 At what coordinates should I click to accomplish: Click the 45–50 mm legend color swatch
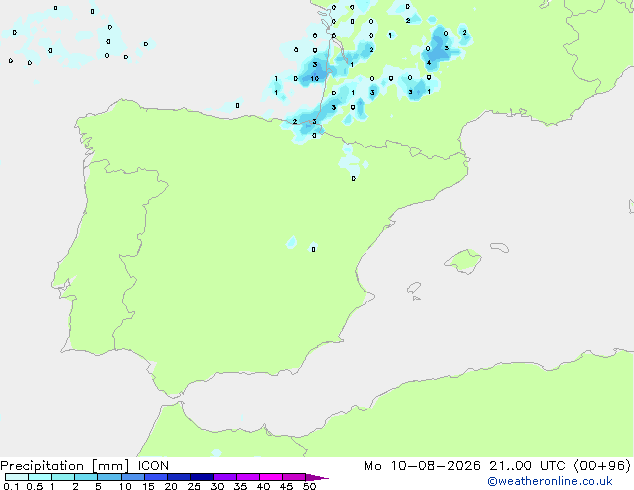click(294, 477)
